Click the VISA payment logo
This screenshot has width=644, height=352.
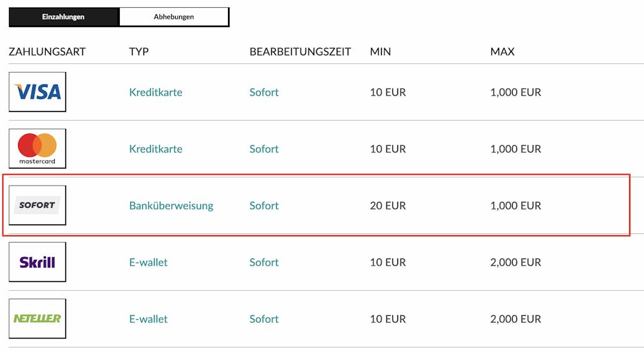coord(37,92)
